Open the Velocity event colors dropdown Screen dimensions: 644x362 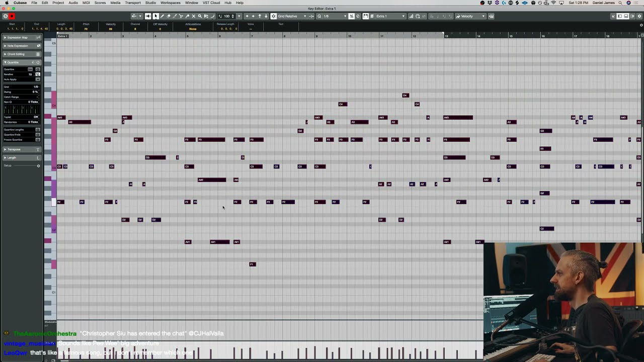pos(470,16)
